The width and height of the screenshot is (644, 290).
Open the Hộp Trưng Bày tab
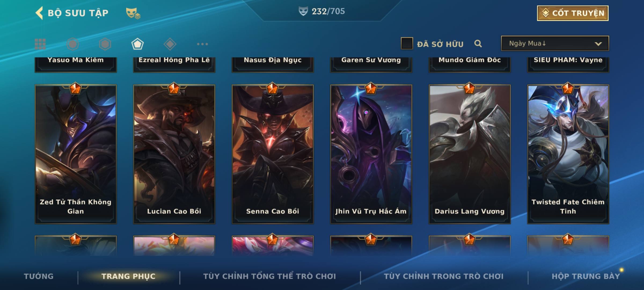(586, 276)
